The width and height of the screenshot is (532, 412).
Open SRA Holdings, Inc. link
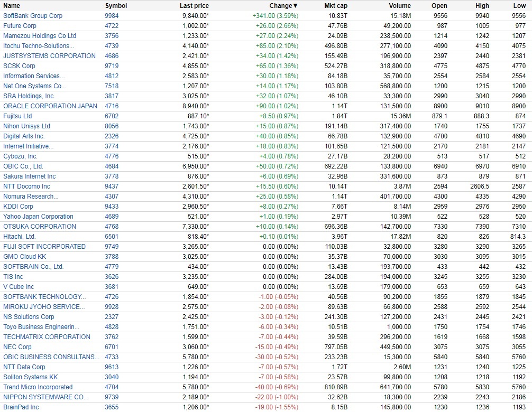coord(29,96)
